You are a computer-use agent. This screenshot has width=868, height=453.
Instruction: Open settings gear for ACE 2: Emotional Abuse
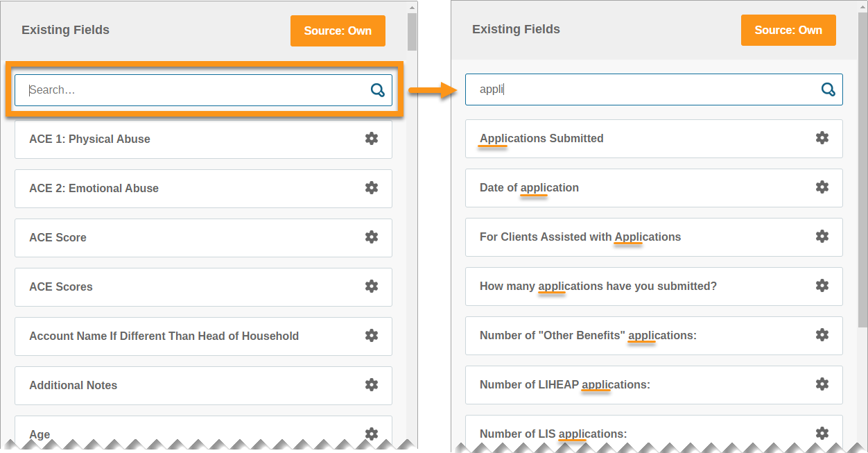click(x=372, y=188)
